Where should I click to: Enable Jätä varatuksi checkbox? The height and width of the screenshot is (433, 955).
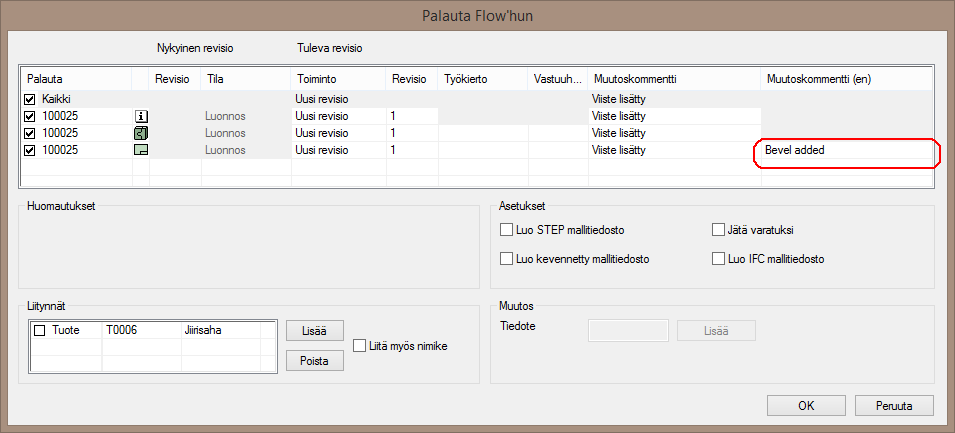tap(718, 230)
